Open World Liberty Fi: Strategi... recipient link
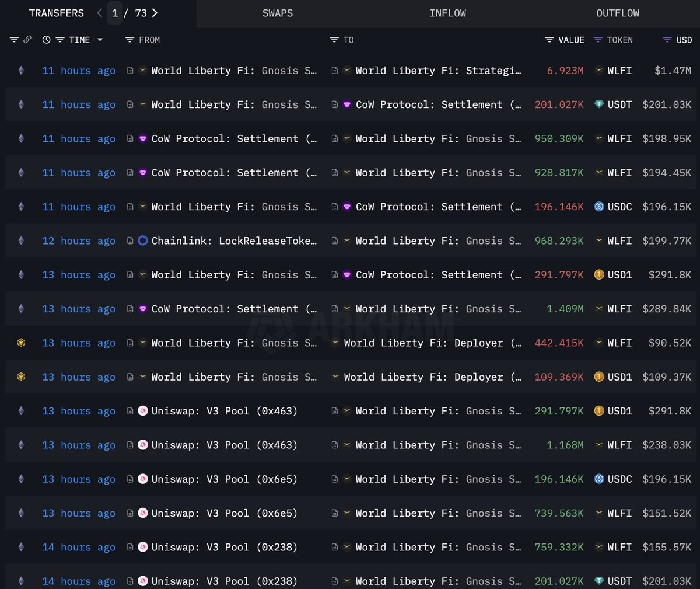 439,71
